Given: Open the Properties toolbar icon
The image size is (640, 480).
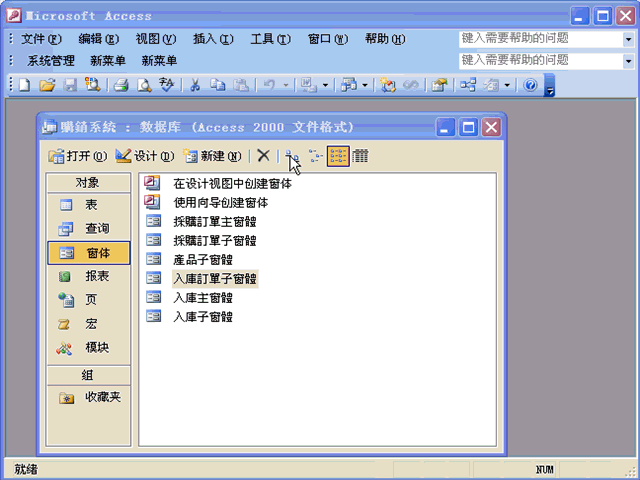Looking at the screenshot, I should pyautogui.click(x=440, y=85).
